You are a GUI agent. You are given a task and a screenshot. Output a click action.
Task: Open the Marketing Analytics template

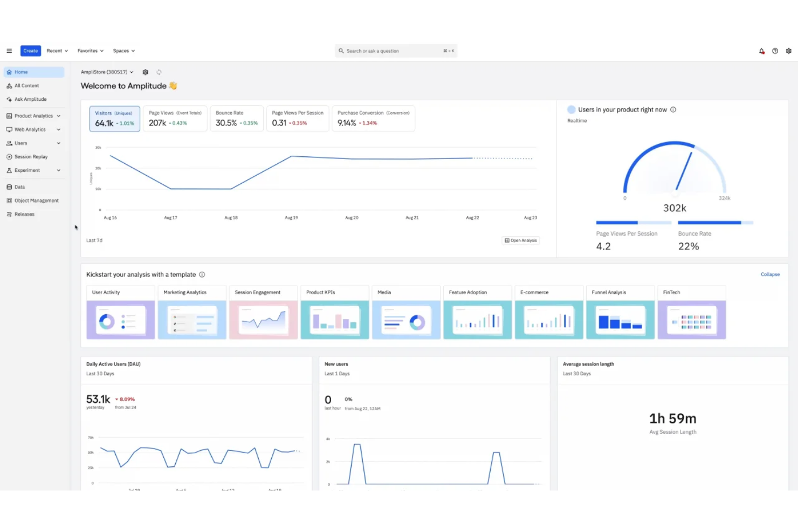click(192, 313)
